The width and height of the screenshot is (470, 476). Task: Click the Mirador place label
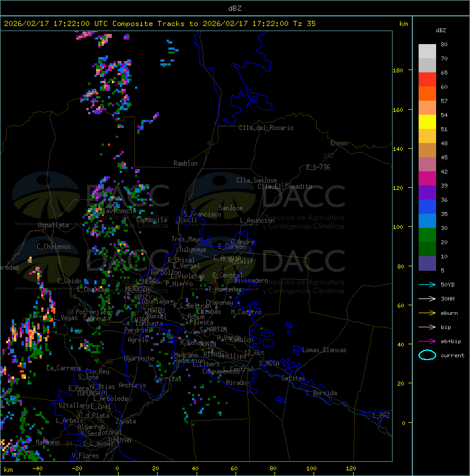pyautogui.click(x=238, y=383)
